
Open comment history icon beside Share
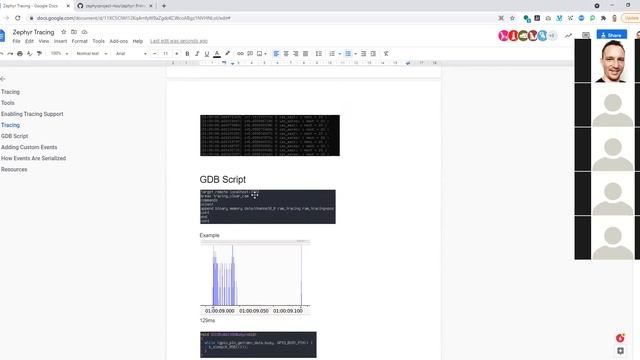586,36
